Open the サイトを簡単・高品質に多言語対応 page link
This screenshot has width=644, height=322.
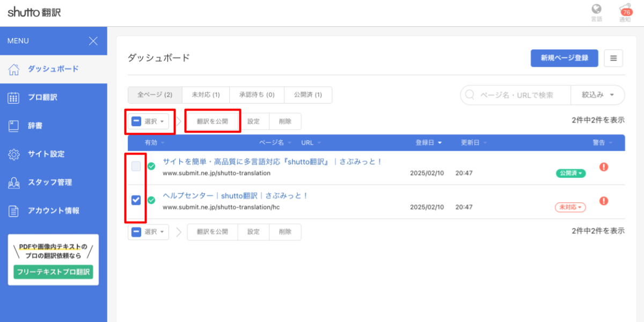tap(273, 162)
